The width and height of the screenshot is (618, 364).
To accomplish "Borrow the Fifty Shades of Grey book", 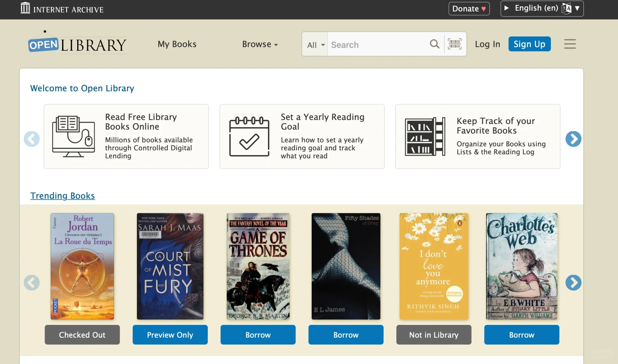I will click(x=346, y=335).
